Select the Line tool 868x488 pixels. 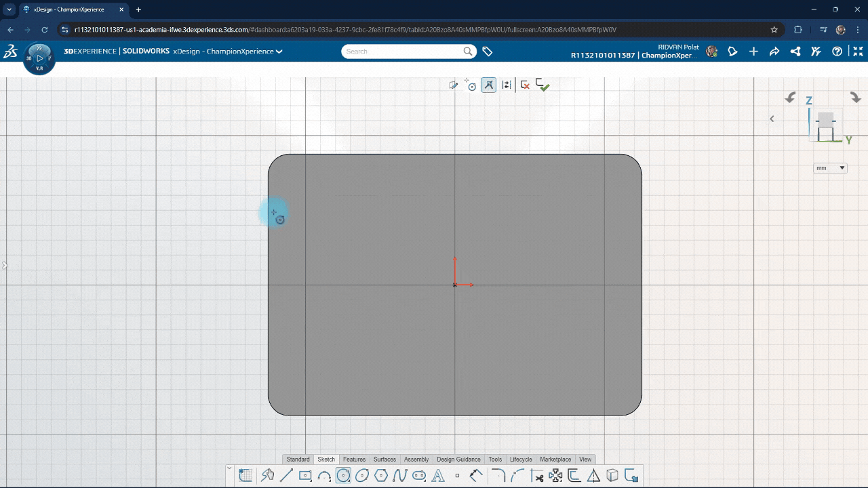click(286, 476)
